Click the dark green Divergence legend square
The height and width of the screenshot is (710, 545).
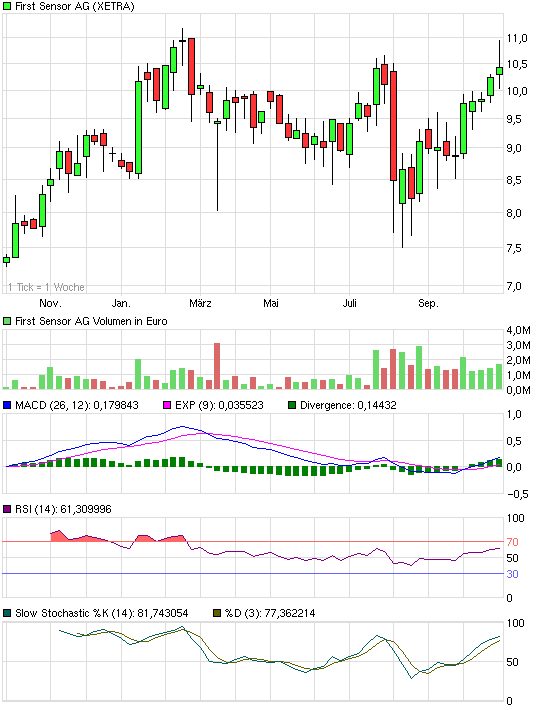pos(292,405)
